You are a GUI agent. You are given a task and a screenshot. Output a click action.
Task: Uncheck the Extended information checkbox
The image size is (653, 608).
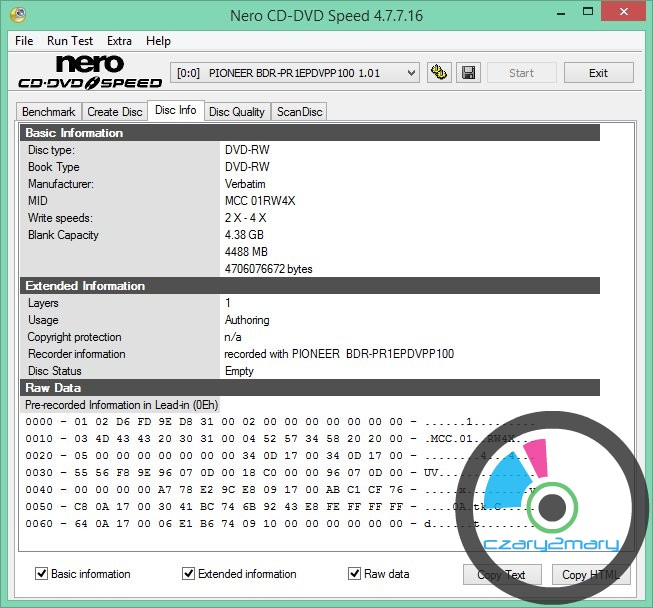pos(189,574)
